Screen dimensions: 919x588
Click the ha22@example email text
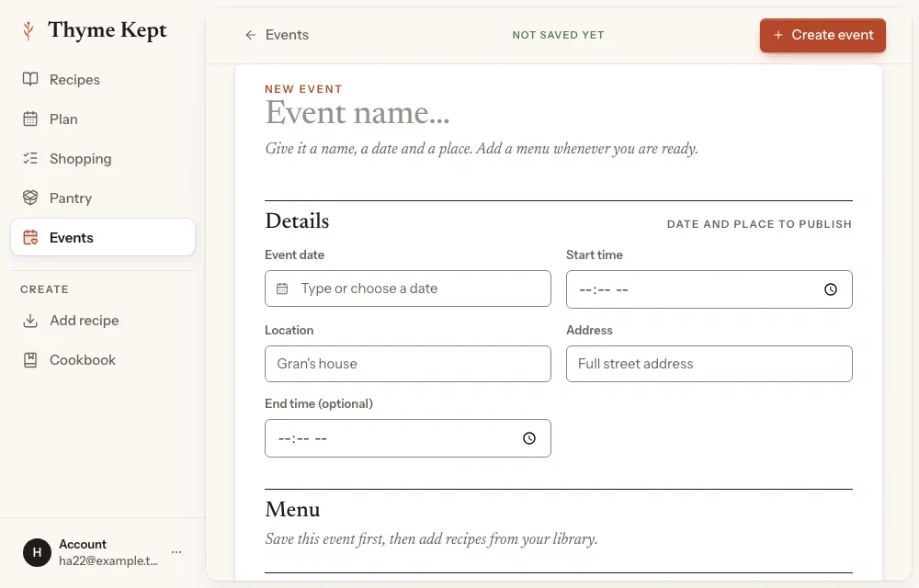click(108, 560)
